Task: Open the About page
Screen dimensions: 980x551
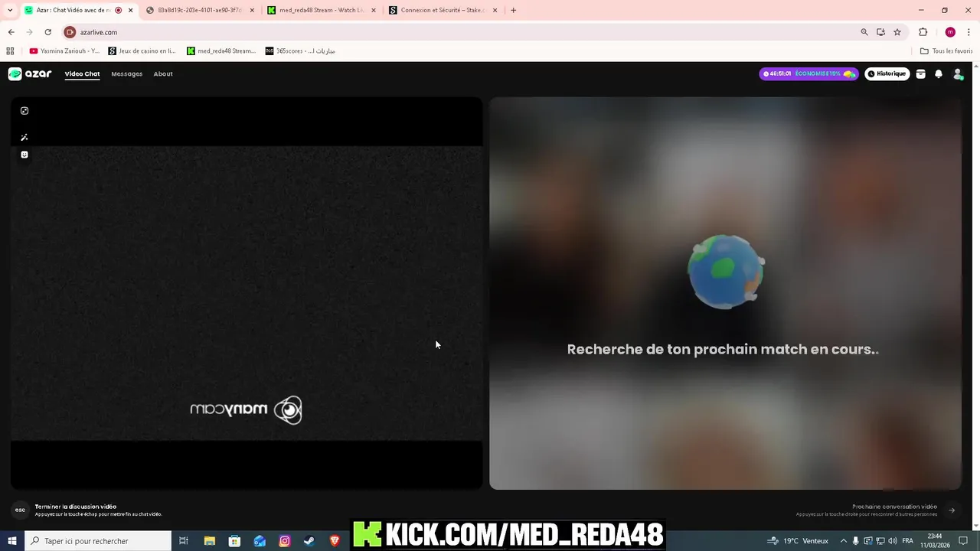Action: point(163,74)
